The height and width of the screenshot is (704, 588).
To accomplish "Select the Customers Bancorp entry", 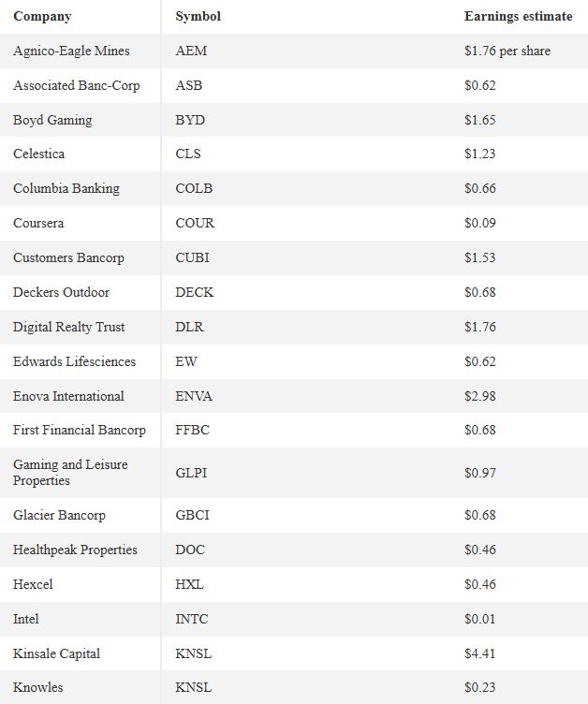I will tap(68, 257).
